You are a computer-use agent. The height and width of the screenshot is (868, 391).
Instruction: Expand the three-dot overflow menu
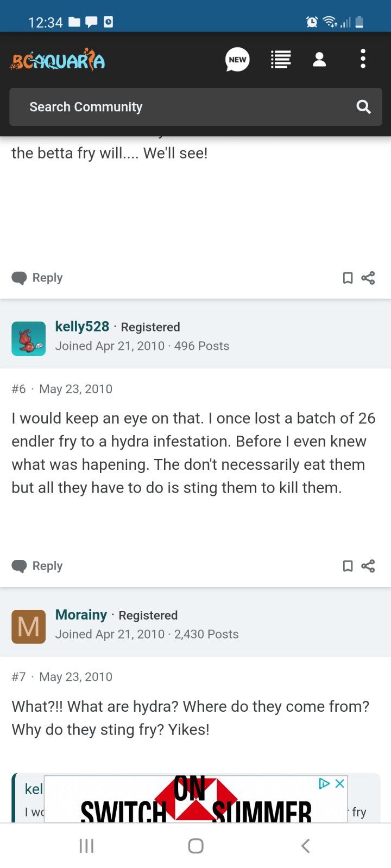coord(363,59)
